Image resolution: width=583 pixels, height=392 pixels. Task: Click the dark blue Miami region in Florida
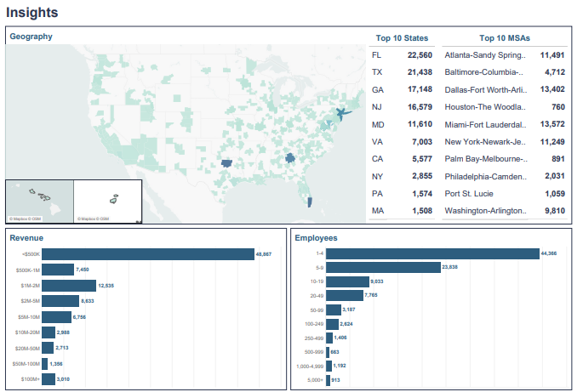310,202
